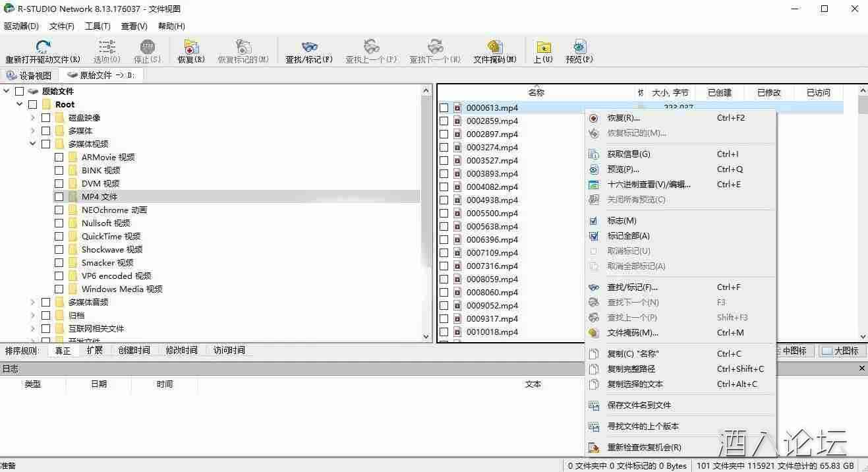Select 十六进制查看/编辑 context menu entry

680,185
